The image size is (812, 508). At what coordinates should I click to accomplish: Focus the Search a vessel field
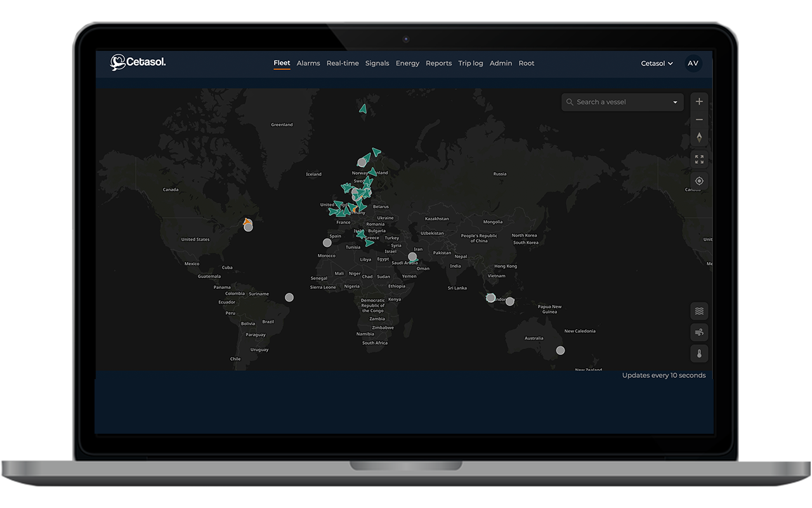tap(622, 102)
